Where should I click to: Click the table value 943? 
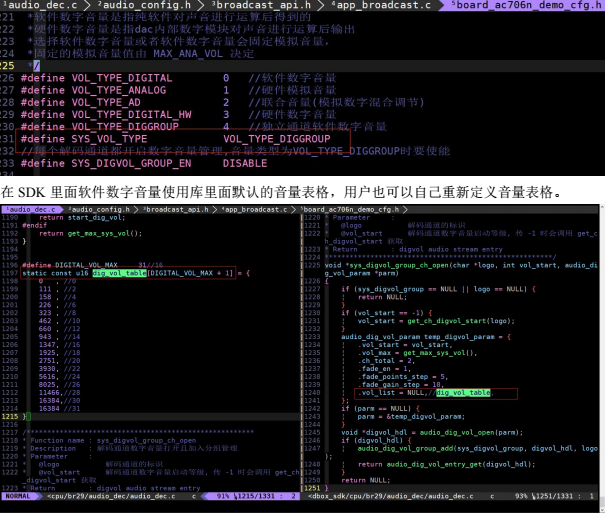[x=45, y=337]
